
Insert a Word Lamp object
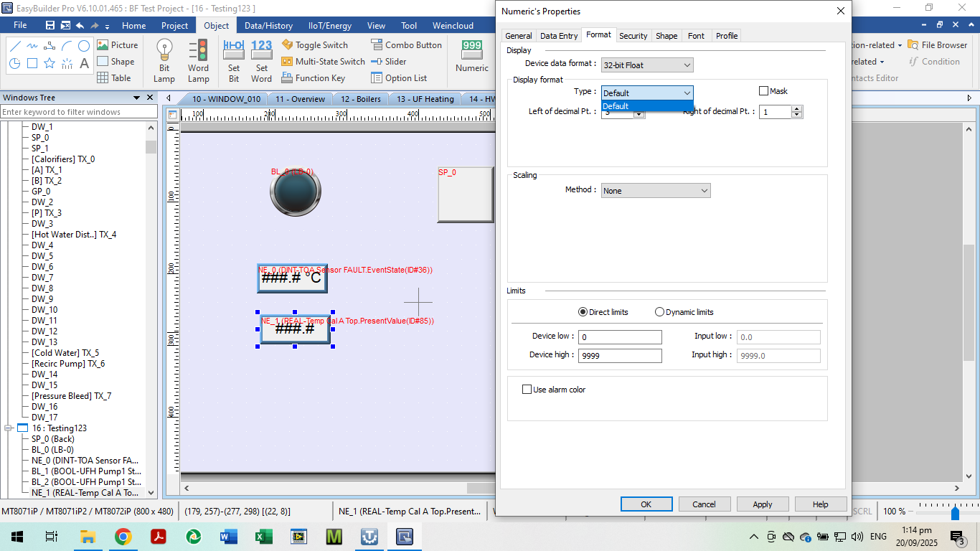click(x=198, y=60)
